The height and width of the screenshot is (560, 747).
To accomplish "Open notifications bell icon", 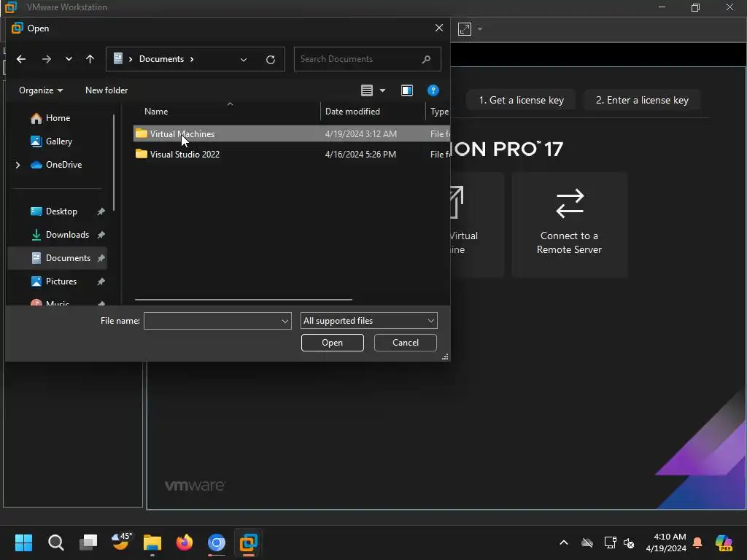I will tap(697, 542).
